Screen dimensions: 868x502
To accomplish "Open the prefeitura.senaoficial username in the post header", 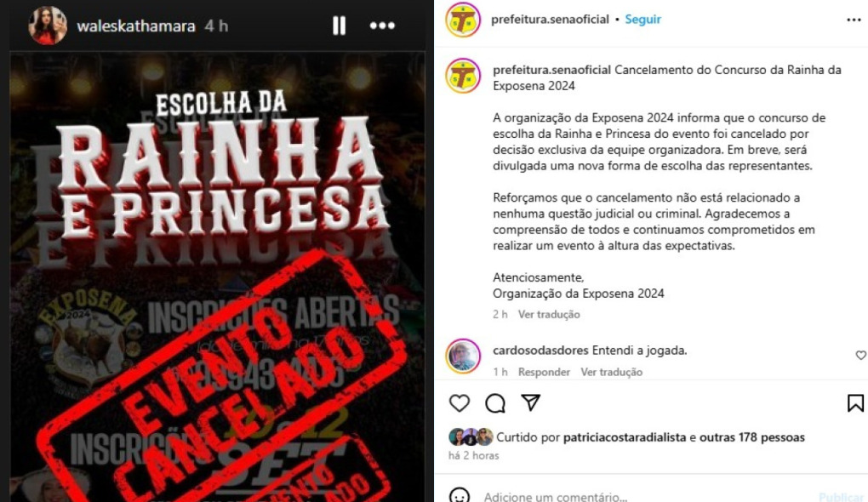I will (550, 20).
